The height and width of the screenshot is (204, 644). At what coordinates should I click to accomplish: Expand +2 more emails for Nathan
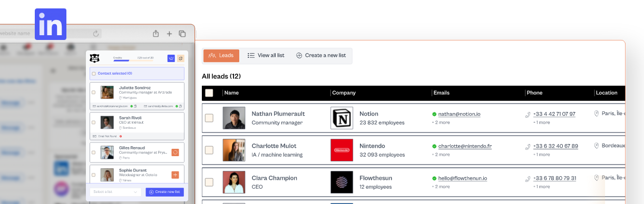click(441, 123)
